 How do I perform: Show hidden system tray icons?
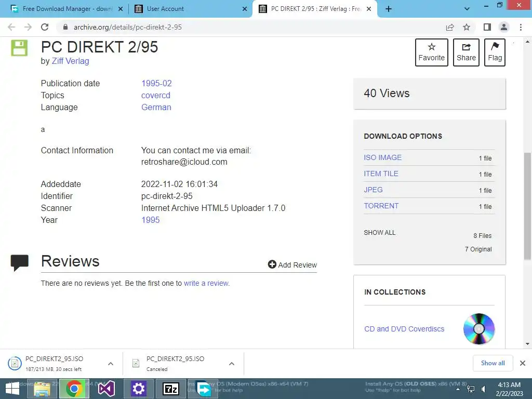point(458,389)
